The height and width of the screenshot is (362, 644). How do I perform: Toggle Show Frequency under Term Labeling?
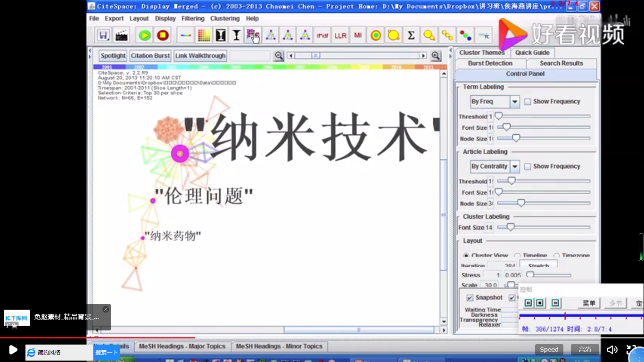pos(528,101)
